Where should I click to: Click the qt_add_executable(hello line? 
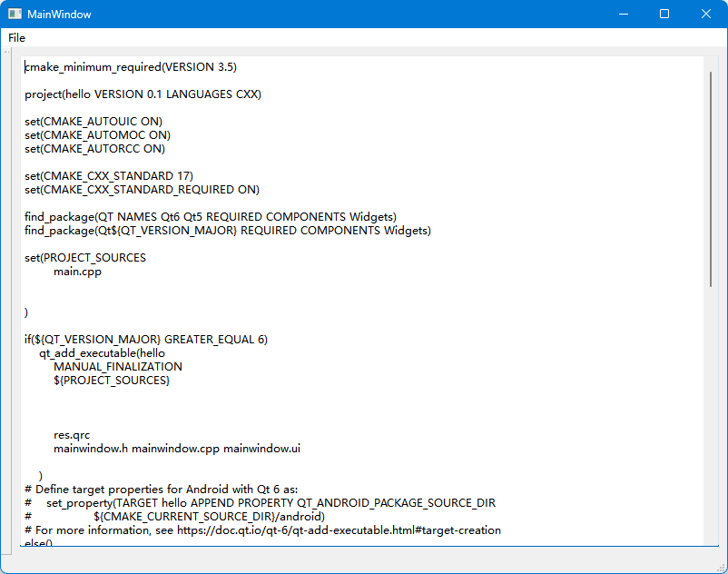102,353
